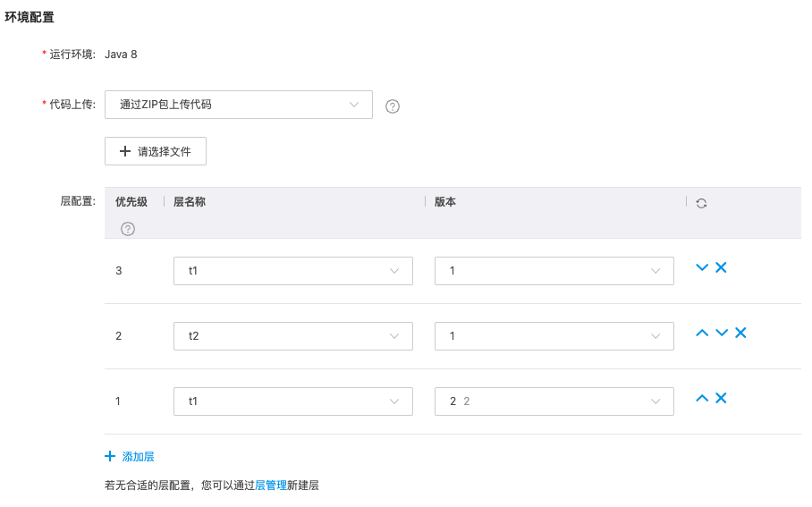Expand version dropdown in t2 row
Image resolution: width=812 pixels, height=507 pixels.
pyautogui.click(x=554, y=336)
